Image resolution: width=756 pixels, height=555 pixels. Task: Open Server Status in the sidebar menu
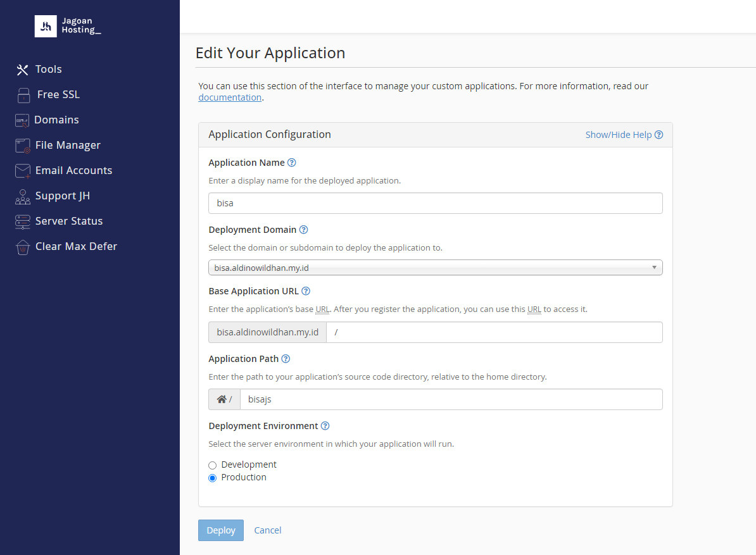tap(69, 221)
